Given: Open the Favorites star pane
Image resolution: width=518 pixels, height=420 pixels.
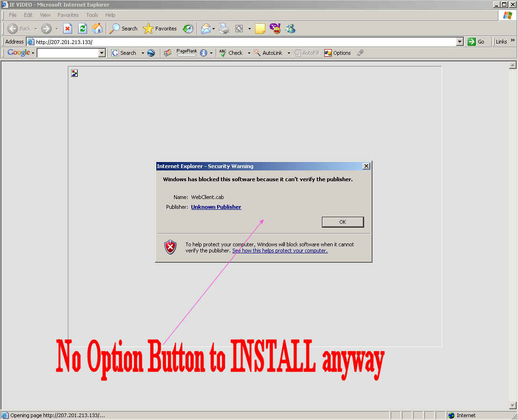Looking at the screenshot, I should [x=160, y=29].
